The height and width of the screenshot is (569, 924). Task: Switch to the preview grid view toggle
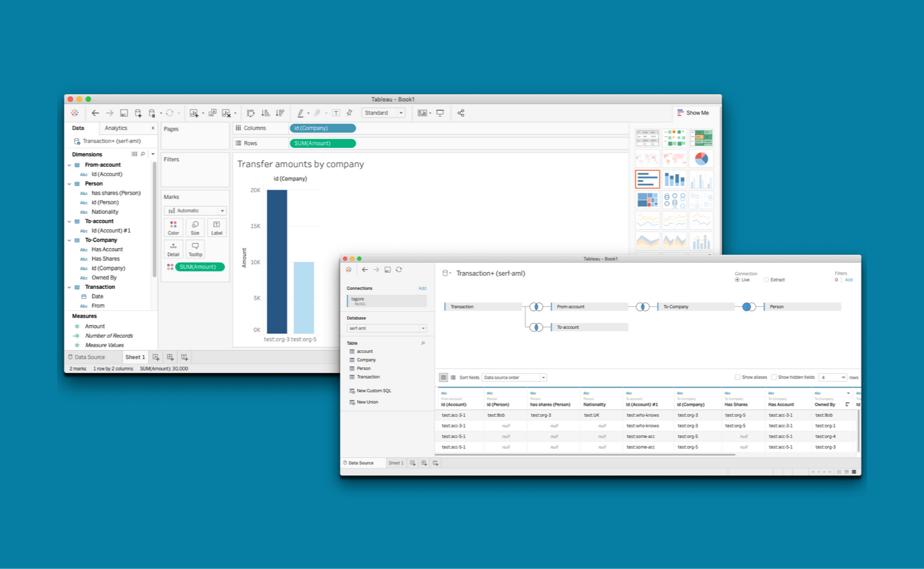(444, 377)
